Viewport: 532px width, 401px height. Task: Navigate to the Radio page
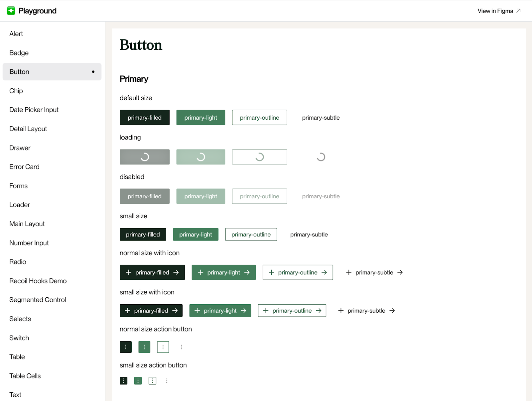(52, 262)
